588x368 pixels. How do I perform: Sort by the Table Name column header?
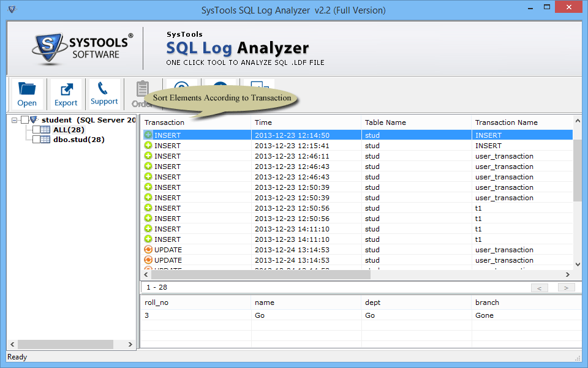[x=417, y=122]
